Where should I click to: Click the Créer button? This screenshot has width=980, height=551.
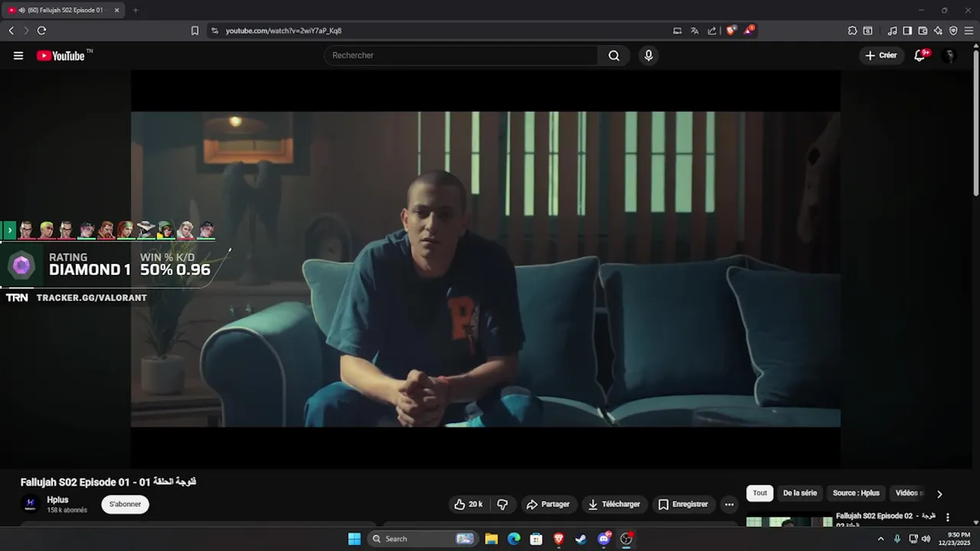point(881,56)
